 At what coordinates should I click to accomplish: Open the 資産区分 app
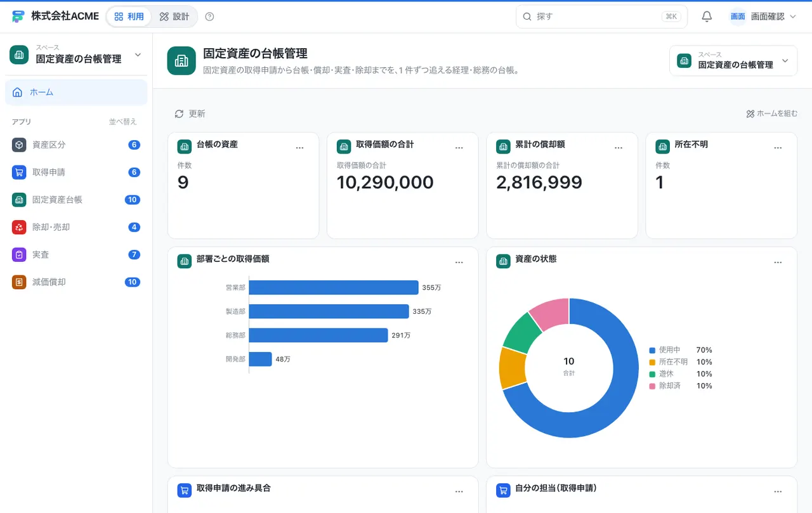pos(76,145)
